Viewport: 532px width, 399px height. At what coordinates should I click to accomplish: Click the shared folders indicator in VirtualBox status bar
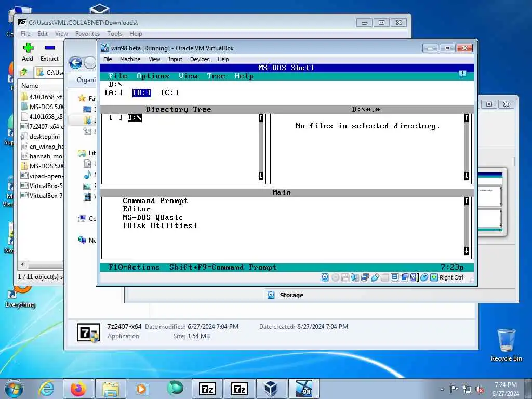[x=385, y=277]
